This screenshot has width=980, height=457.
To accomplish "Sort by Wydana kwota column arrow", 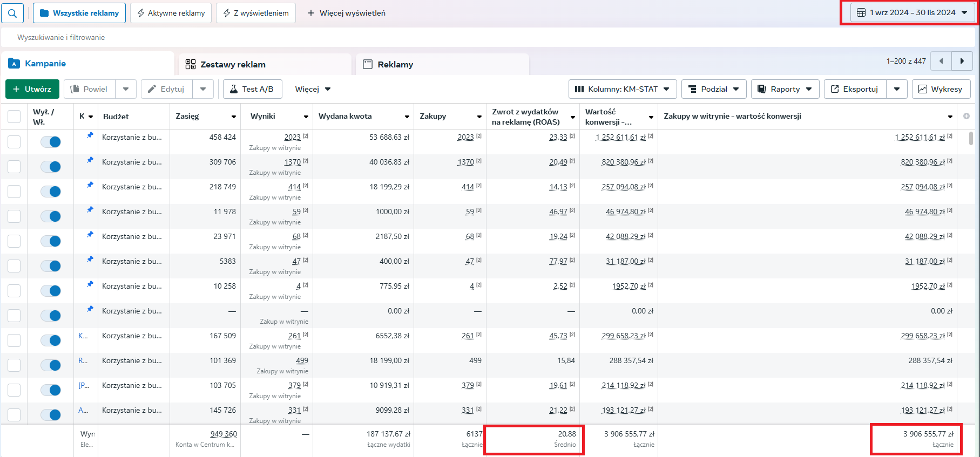I will pos(407,117).
